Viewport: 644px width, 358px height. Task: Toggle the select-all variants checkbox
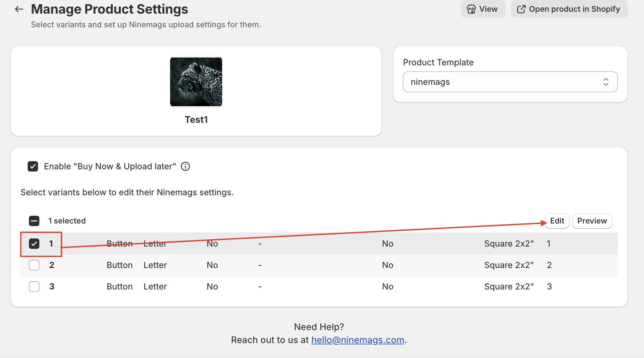point(34,221)
